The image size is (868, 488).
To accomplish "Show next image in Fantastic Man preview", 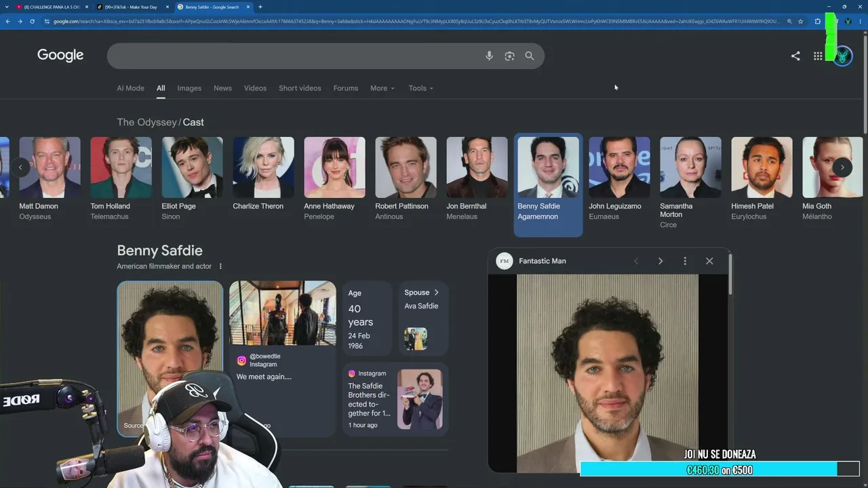I will [x=660, y=261].
